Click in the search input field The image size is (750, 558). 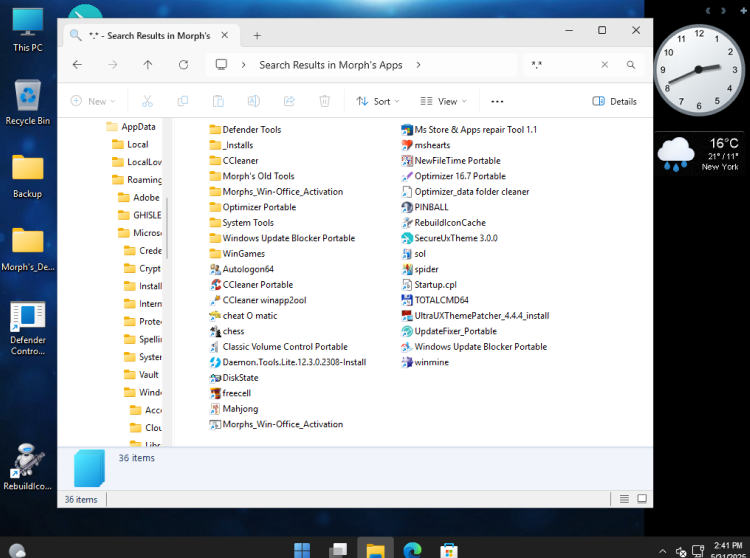[562, 65]
